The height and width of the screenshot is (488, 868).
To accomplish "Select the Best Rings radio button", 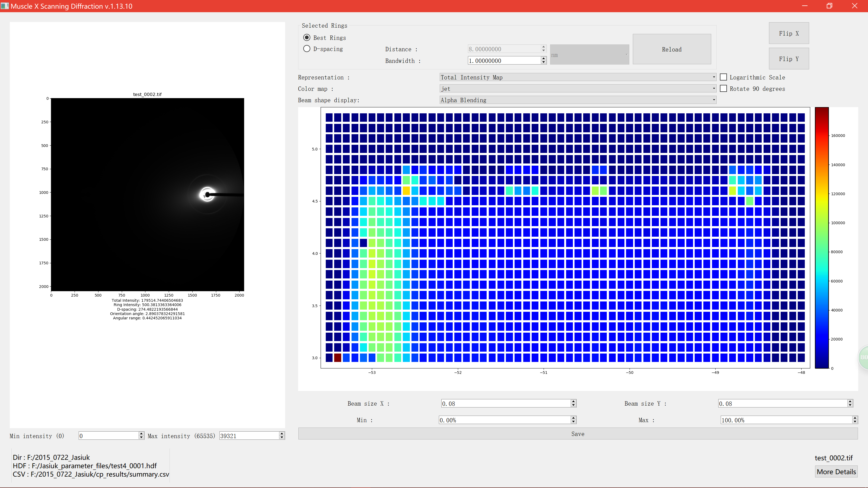I will [x=307, y=37].
